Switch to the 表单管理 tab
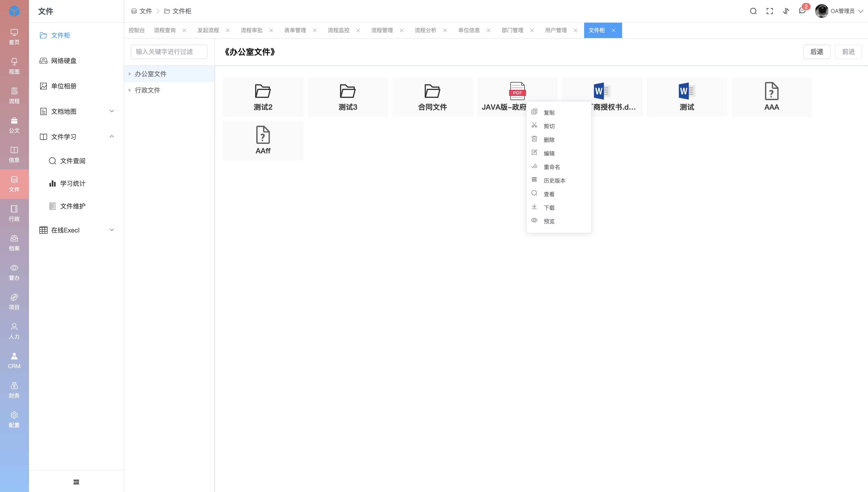The image size is (868, 492). 295,30
